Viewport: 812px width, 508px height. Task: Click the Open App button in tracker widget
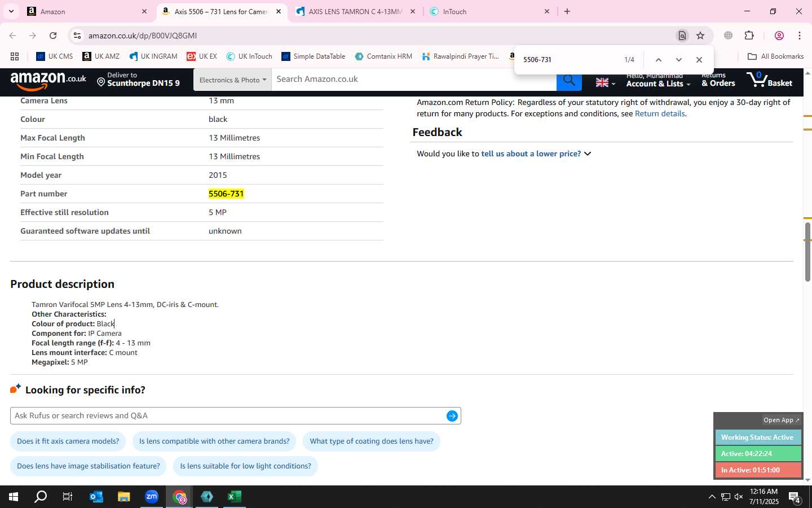click(x=781, y=420)
